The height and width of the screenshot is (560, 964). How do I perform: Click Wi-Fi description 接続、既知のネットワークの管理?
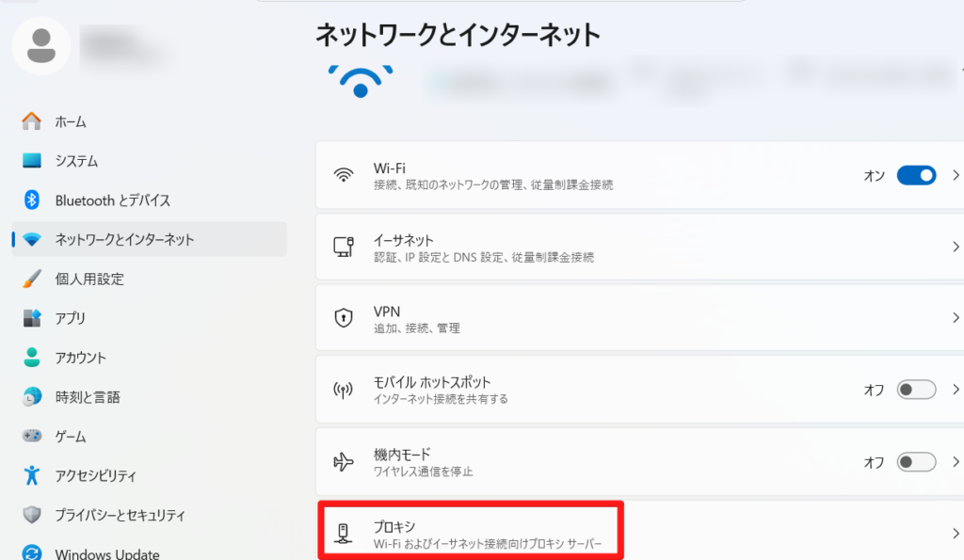[x=493, y=184]
